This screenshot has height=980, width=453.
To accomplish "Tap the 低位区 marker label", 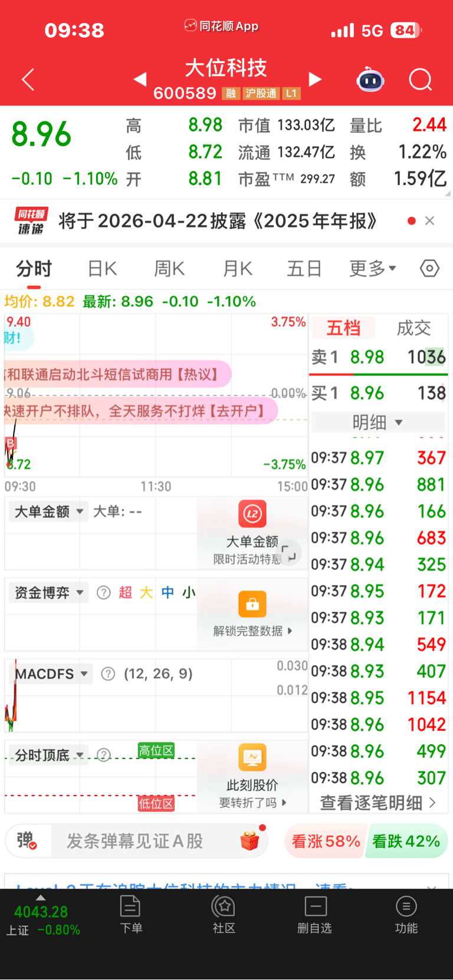I will [x=156, y=803].
